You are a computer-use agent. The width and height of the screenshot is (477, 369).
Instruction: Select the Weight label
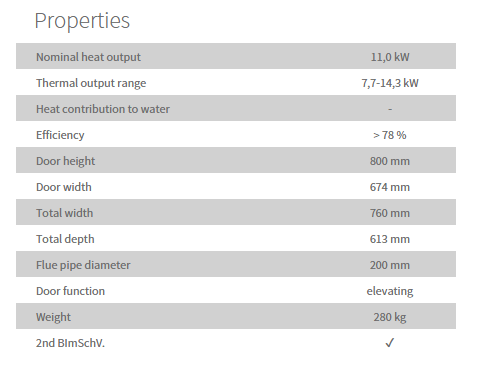53,317
